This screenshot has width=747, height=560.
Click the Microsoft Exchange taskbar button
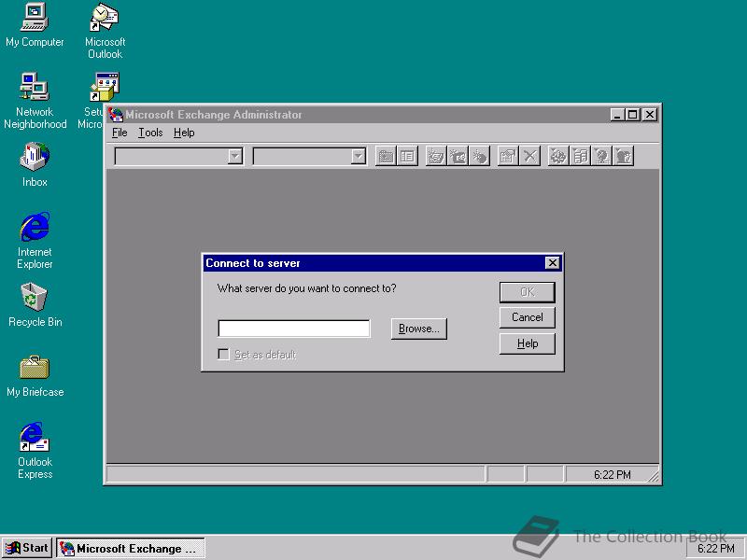point(131,548)
